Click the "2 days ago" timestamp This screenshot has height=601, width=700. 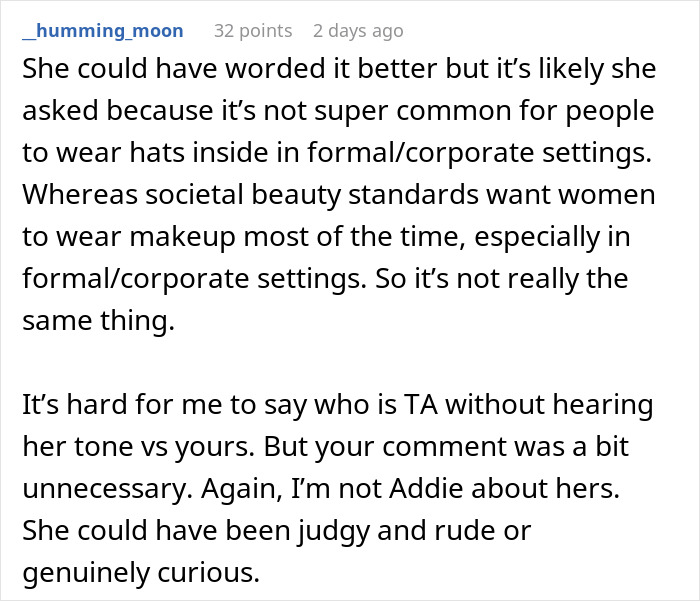tap(360, 31)
